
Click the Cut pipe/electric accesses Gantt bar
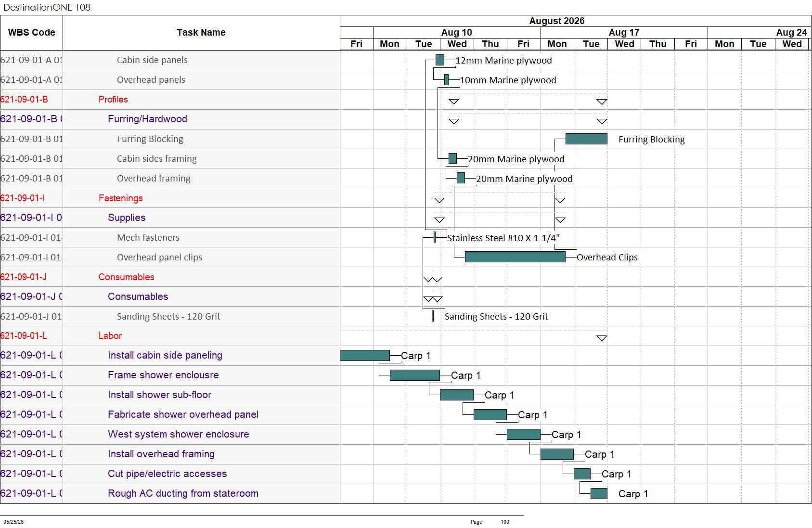click(x=582, y=474)
